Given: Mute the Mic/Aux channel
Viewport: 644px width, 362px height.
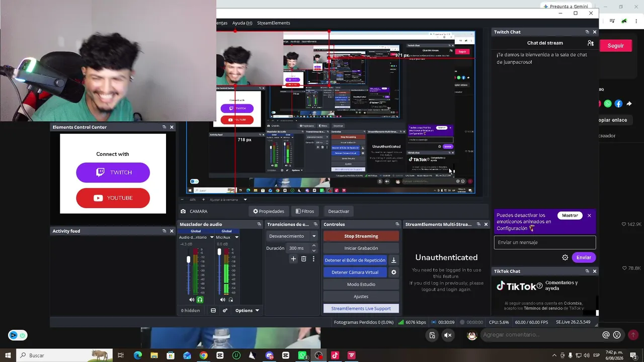Looking at the screenshot, I should (222, 300).
